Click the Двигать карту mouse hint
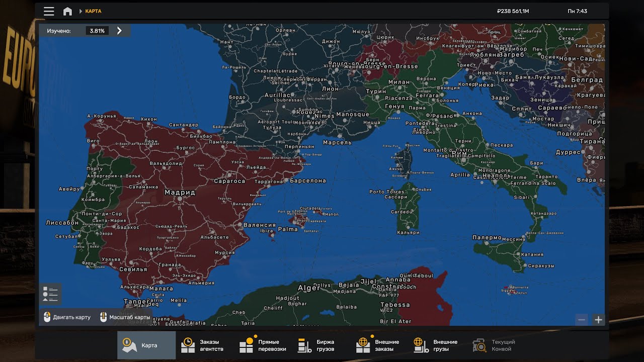Screen dimensions: 644x362 point(67,317)
